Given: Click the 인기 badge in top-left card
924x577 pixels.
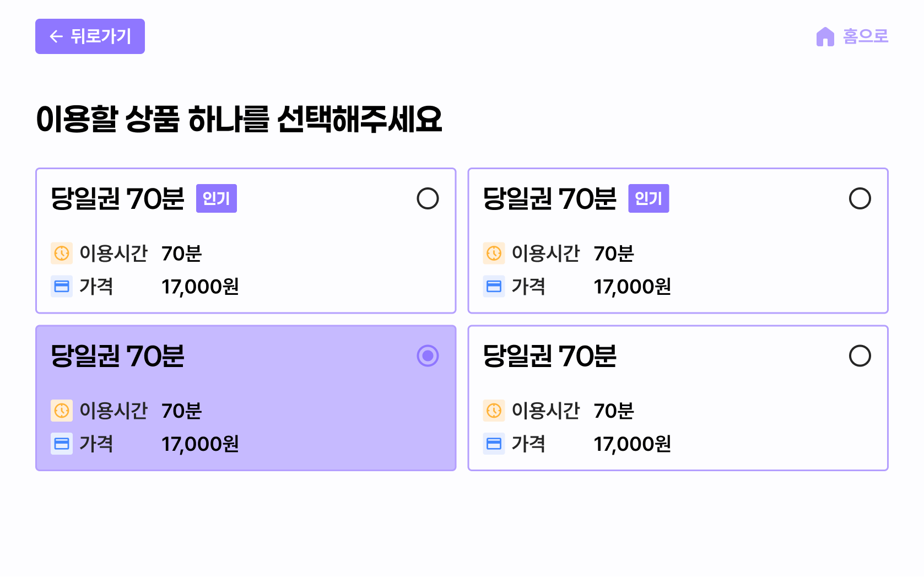Looking at the screenshot, I should pyautogui.click(x=217, y=198).
